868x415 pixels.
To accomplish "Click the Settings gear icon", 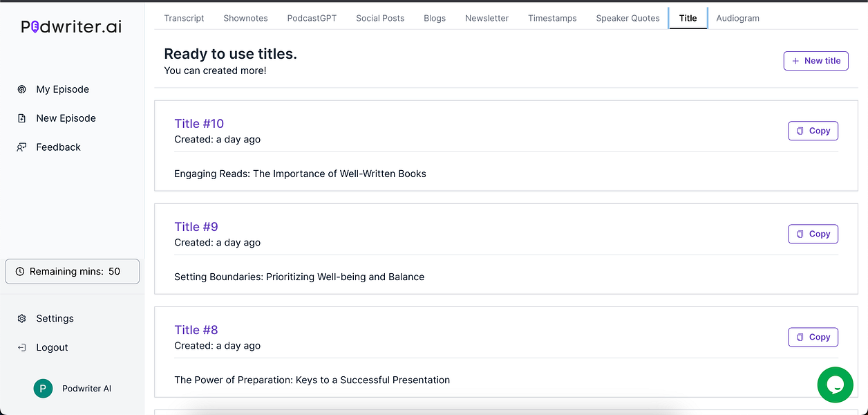I will (x=22, y=318).
